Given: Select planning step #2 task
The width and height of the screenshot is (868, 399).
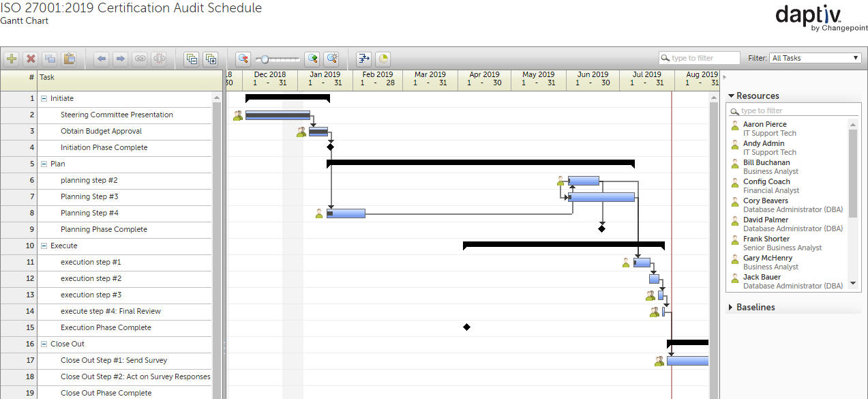Looking at the screenshot, I should (89, 180).
